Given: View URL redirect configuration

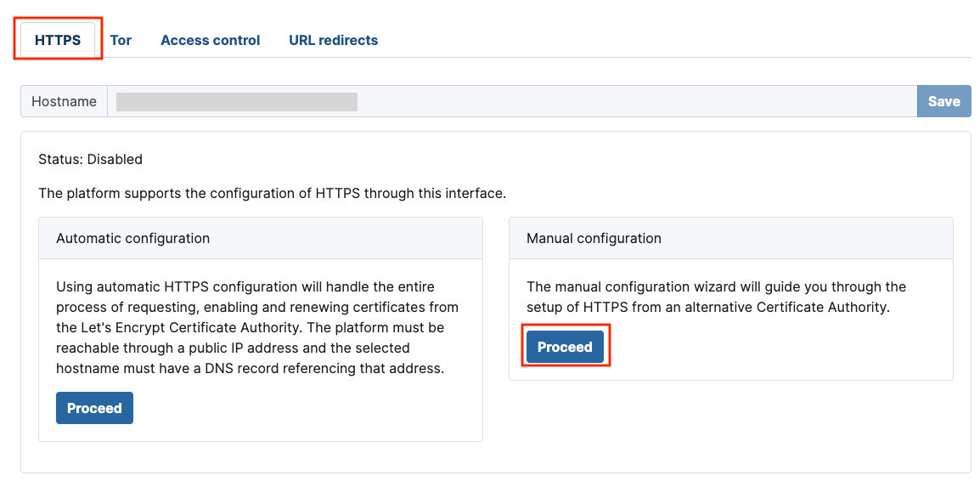Looking at the screenshot, I should coord(333,40).
